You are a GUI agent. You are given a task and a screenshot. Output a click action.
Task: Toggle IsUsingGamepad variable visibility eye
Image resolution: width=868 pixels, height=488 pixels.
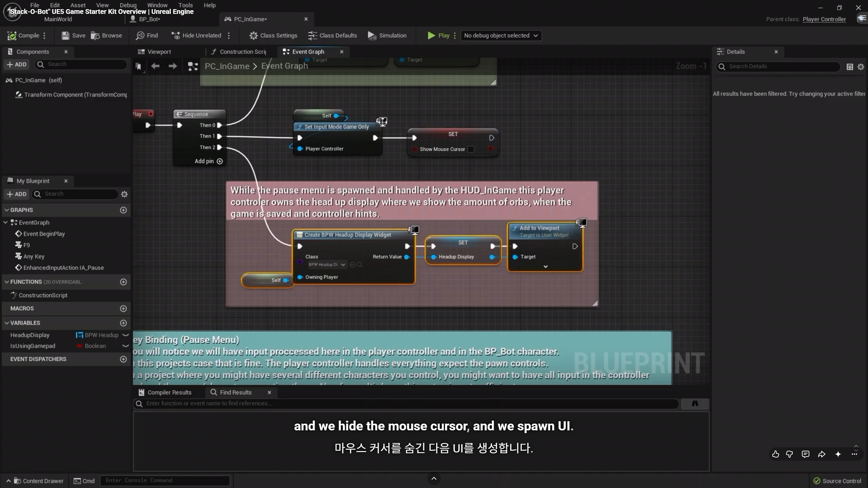(x=125, y=346)
